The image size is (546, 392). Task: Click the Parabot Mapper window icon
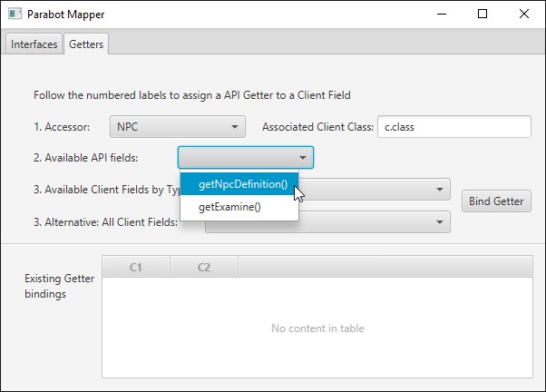tap(15, 14)
